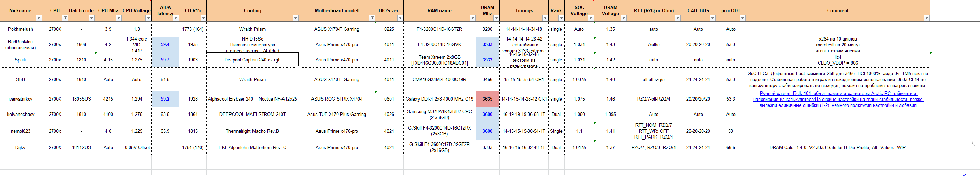The height and width of the screenshot is (176, 980).
Task: Open active filter on Motherboard model column
Action: (372, 18)
